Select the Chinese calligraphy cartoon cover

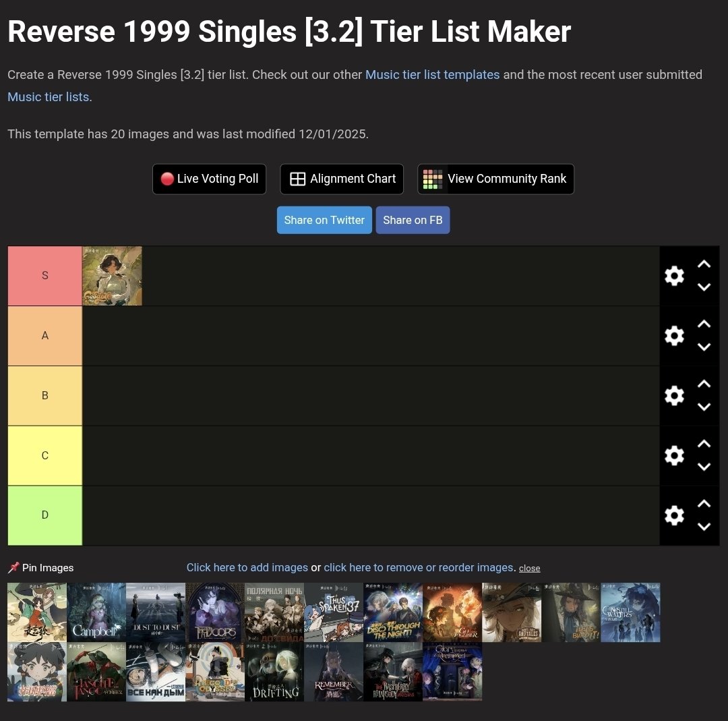click(37, 612)
